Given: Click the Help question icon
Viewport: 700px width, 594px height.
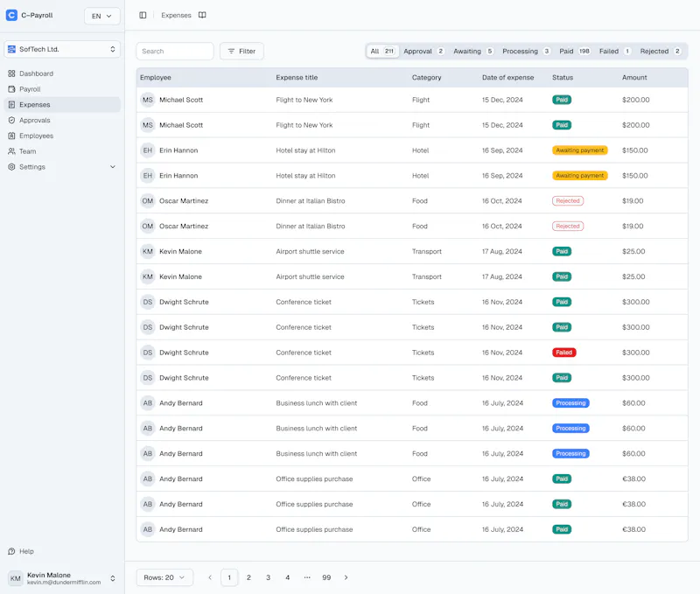Looking at the screenshot, I should (x=11, y=552).
